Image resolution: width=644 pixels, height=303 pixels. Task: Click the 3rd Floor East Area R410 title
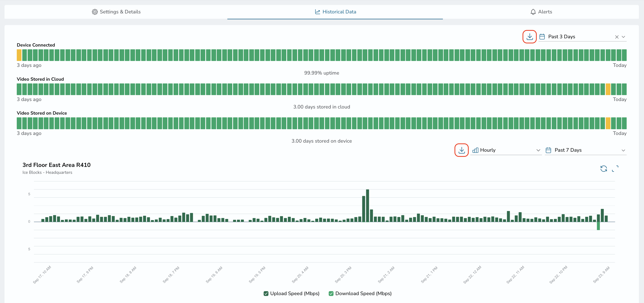point(57,165)
